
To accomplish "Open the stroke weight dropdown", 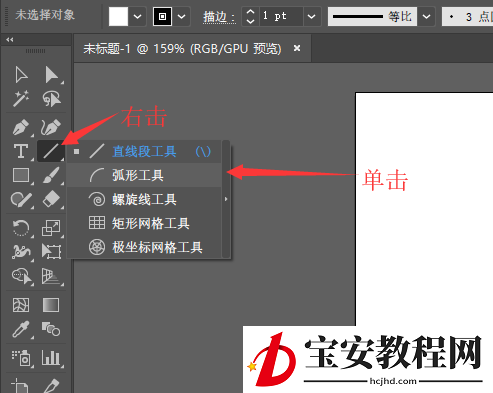I will (311, 16).
